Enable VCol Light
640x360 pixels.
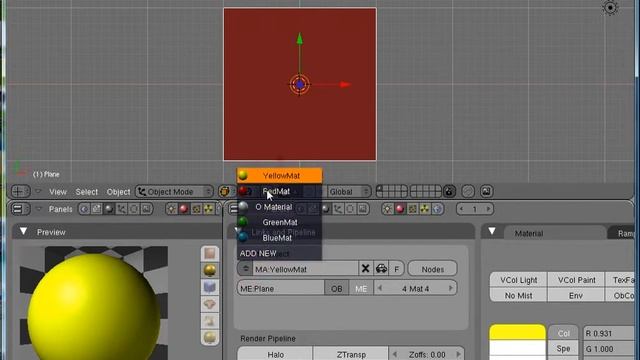[x=518, y=280]
